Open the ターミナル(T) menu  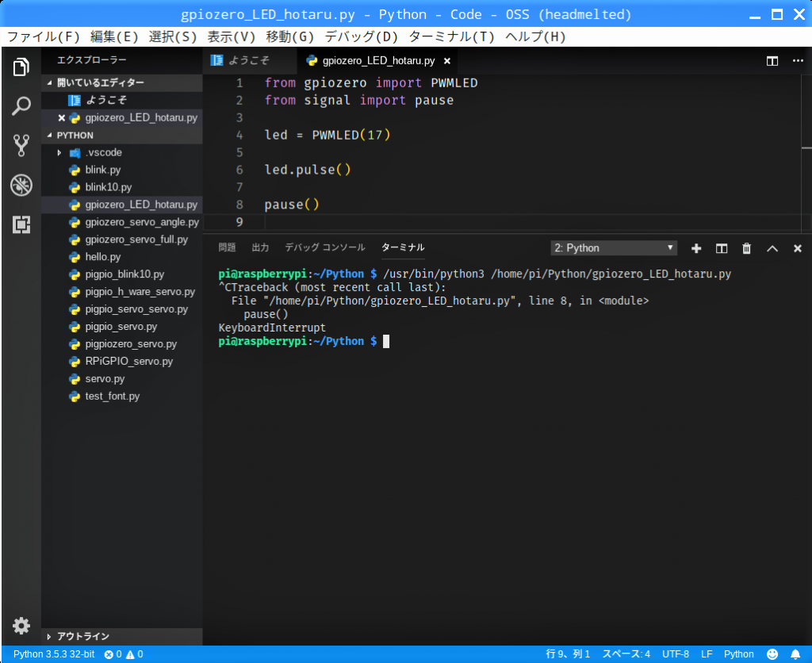451,36
